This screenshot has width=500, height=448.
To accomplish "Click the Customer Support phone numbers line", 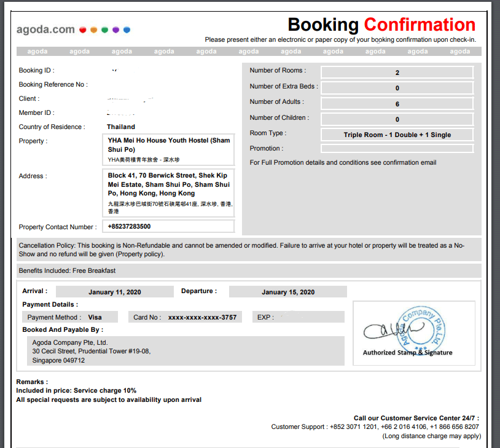I will coord(375,427).
